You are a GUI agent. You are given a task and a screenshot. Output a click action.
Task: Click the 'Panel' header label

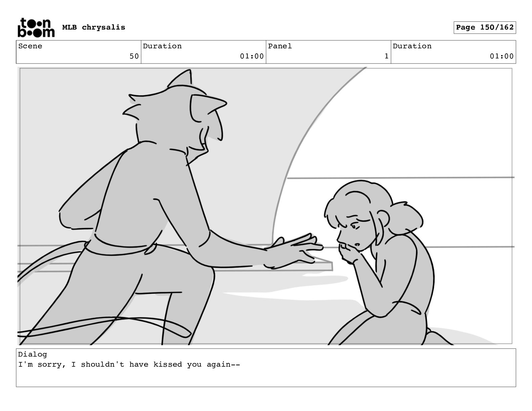[280, 46]
